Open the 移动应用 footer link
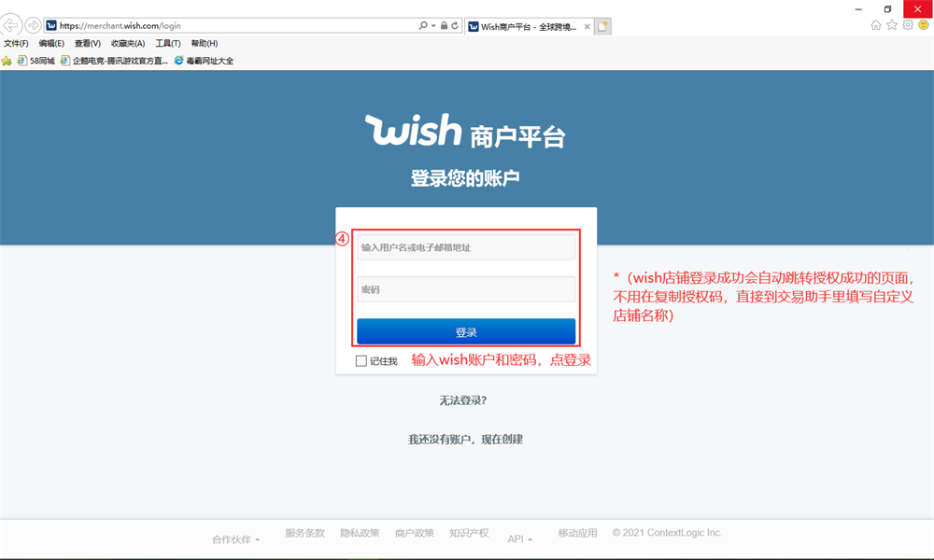 click(x=577, y=533)
